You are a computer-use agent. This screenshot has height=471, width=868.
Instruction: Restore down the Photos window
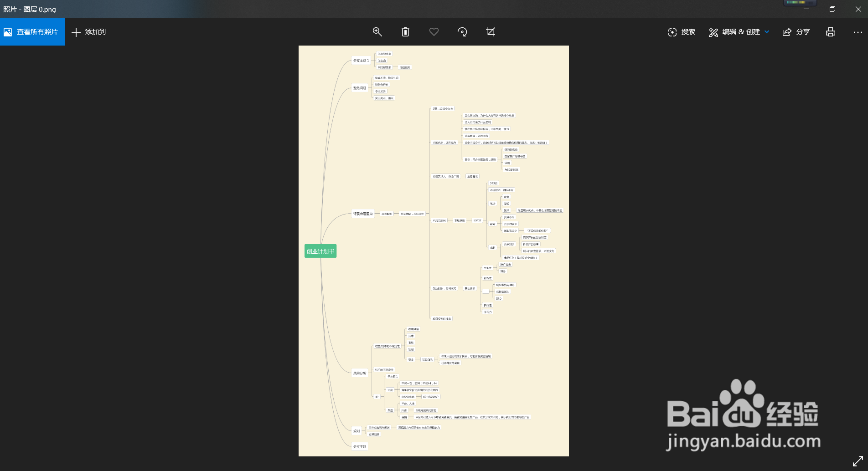832,9
